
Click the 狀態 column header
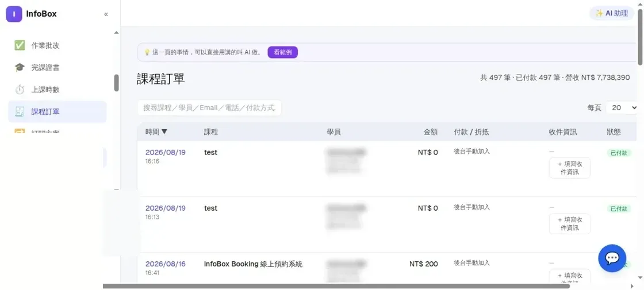(x=614, y=132)
